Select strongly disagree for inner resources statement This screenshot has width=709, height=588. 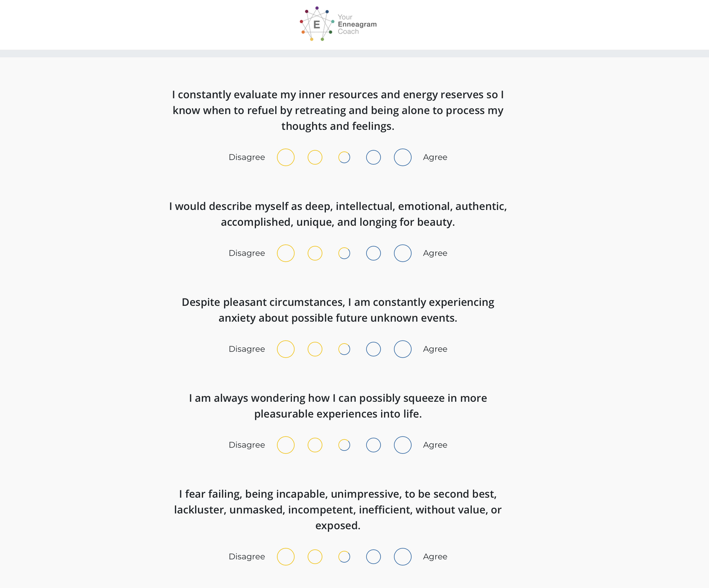tap(285, 157)
